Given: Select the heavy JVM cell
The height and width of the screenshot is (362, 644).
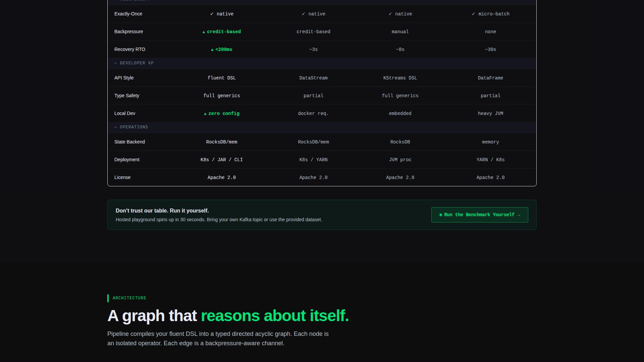Looking at the screenshot, I should coord(490,113).
